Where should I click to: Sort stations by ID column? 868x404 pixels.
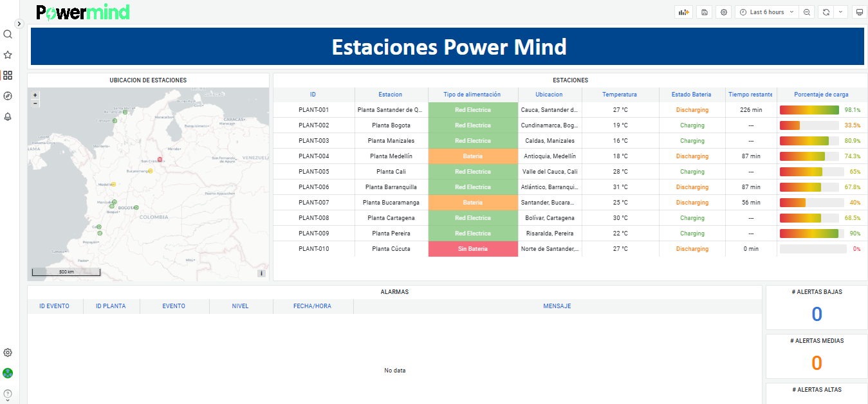click(313, 95)
